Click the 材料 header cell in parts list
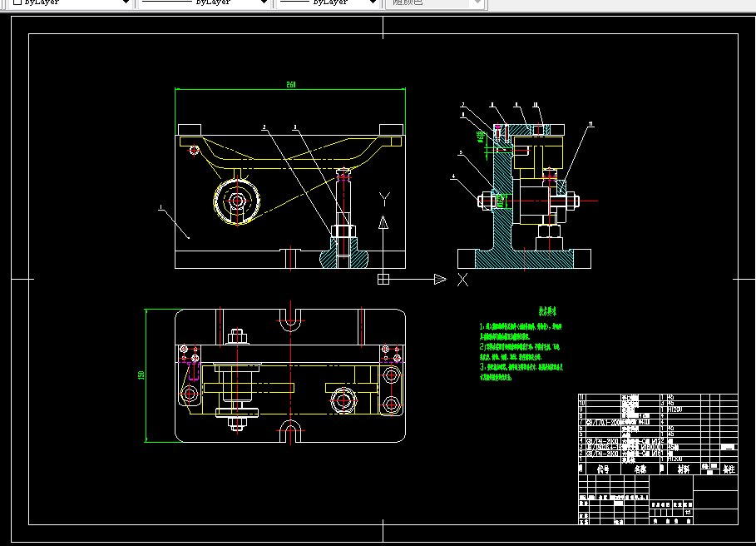756x546 pixels. [683, 469]
